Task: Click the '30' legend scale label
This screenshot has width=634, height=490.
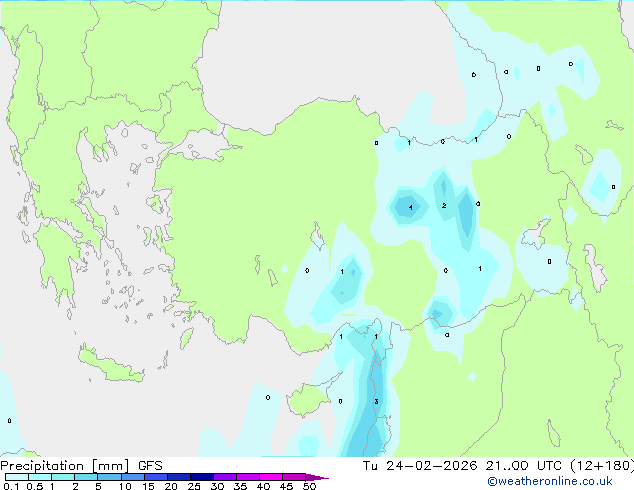Action: tap(217, 486)
